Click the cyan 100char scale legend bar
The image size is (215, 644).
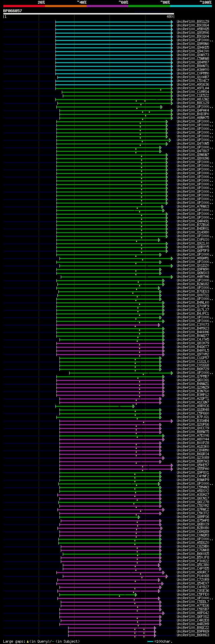click(150, 641)
